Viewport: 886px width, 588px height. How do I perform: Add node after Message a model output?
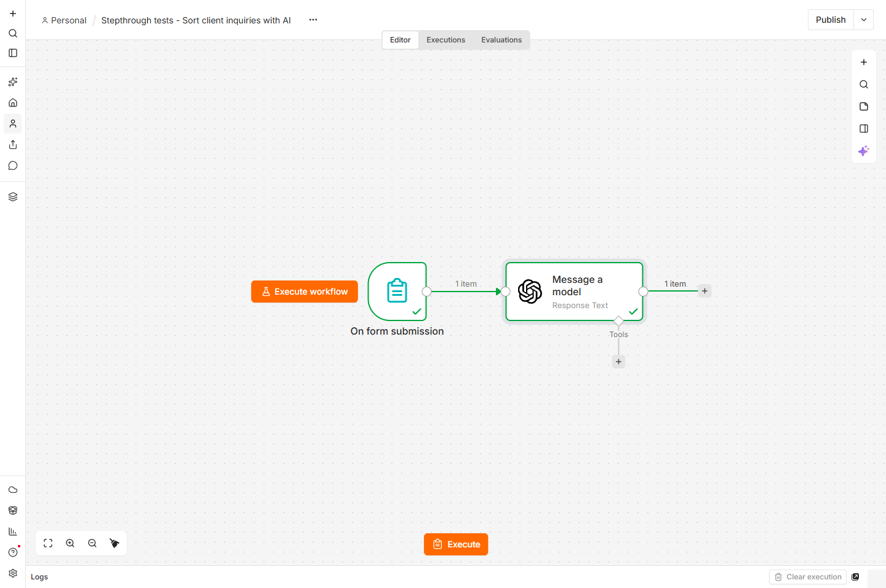pos(705,291)
